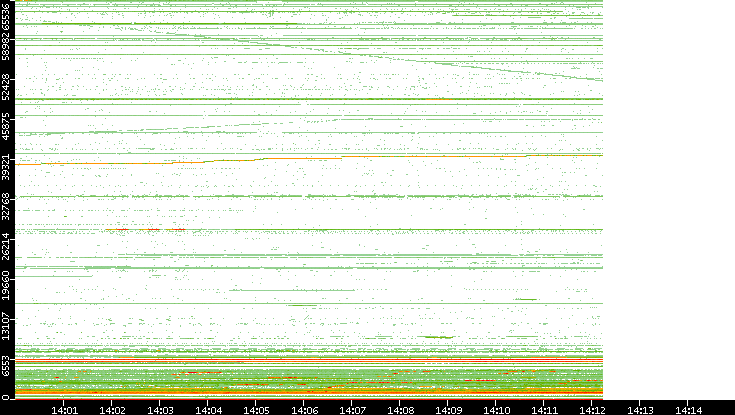
Task: Jump to 14:05 on the time axis
Action: [x=256, y=408]
